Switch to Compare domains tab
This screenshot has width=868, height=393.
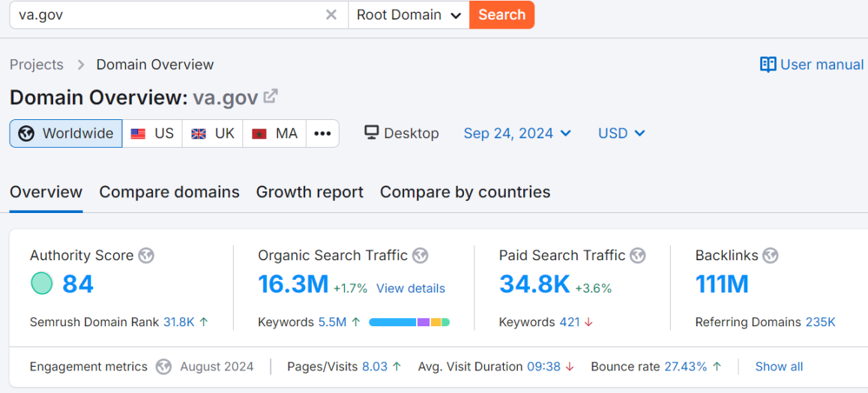tap(169, 192)
